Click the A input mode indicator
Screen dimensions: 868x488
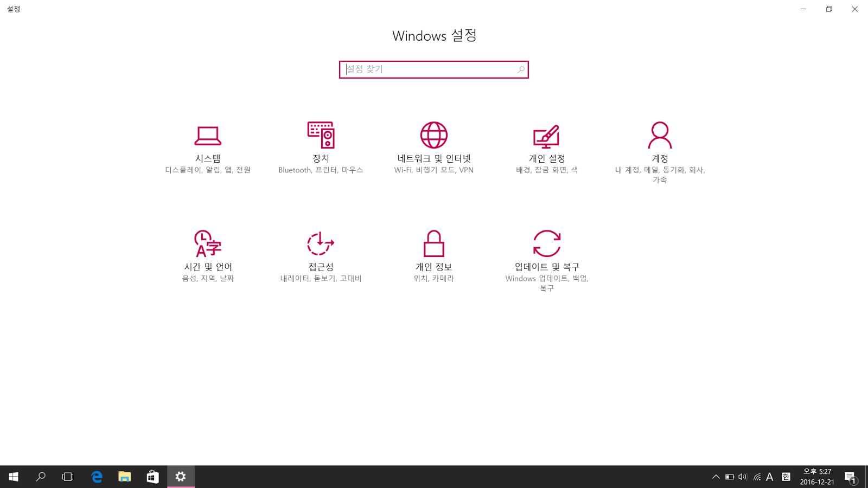tap(770, 477)
